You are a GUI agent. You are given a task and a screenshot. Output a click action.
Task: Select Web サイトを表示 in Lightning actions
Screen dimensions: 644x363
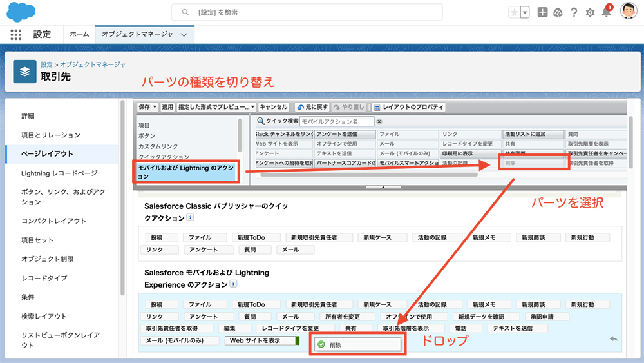click(260, 341)
